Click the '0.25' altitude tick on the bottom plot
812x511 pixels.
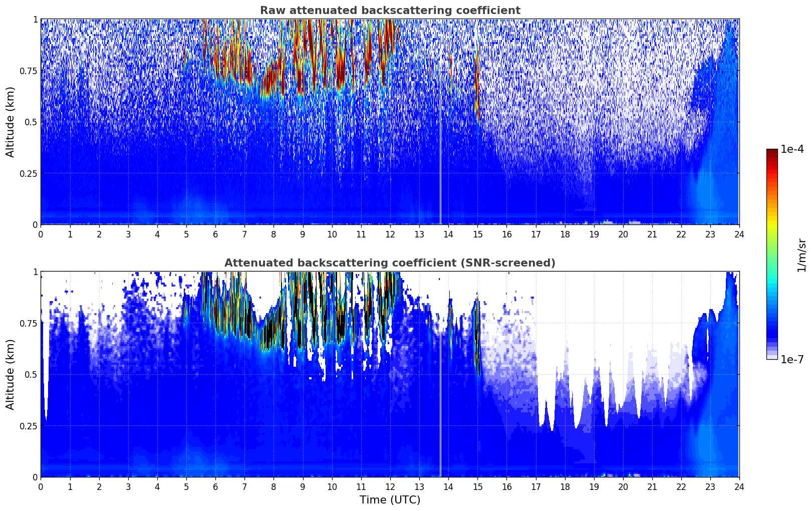tap(29, 426)
